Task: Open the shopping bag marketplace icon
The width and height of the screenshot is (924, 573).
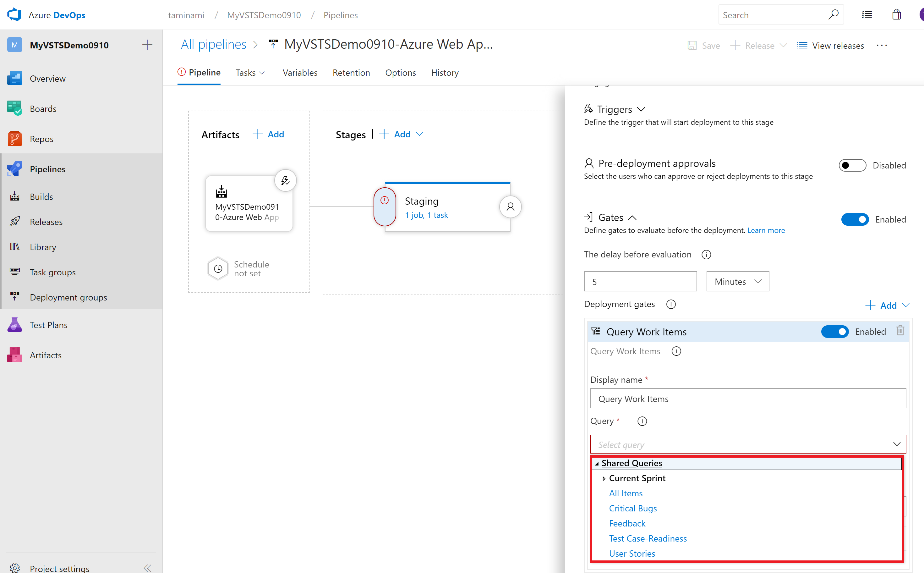Action: [896, 15]
